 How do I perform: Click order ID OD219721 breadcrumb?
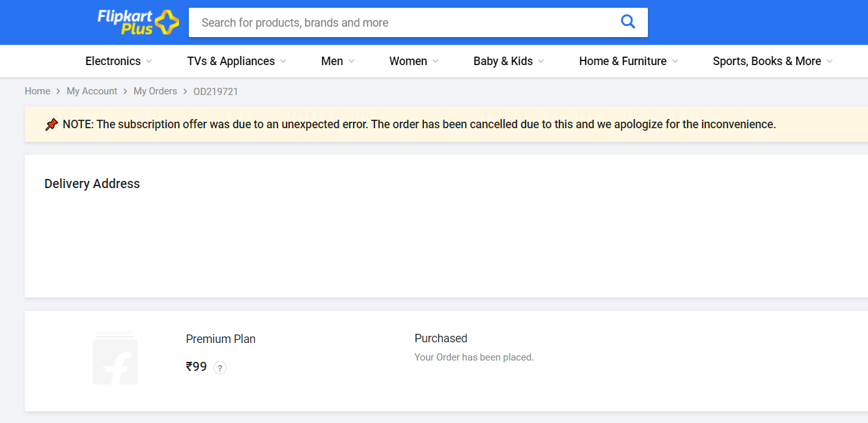(216, 92)
